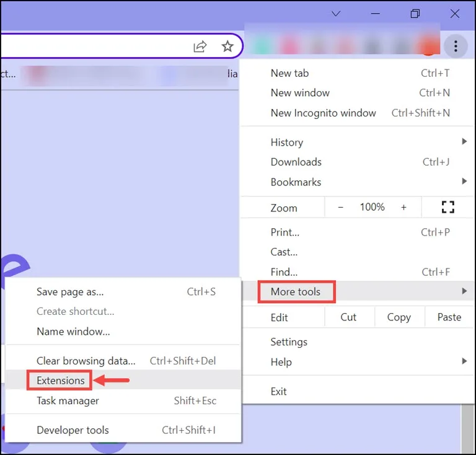This screenshot has width=476, height=455.
Task: Click the tab search chevron in title bar
Action: coord(336,14)
